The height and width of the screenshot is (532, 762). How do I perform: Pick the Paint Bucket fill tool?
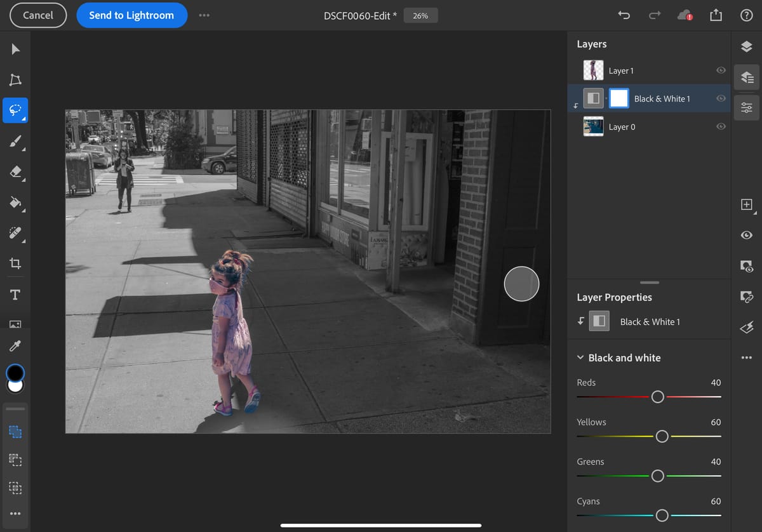pos(15,203)
